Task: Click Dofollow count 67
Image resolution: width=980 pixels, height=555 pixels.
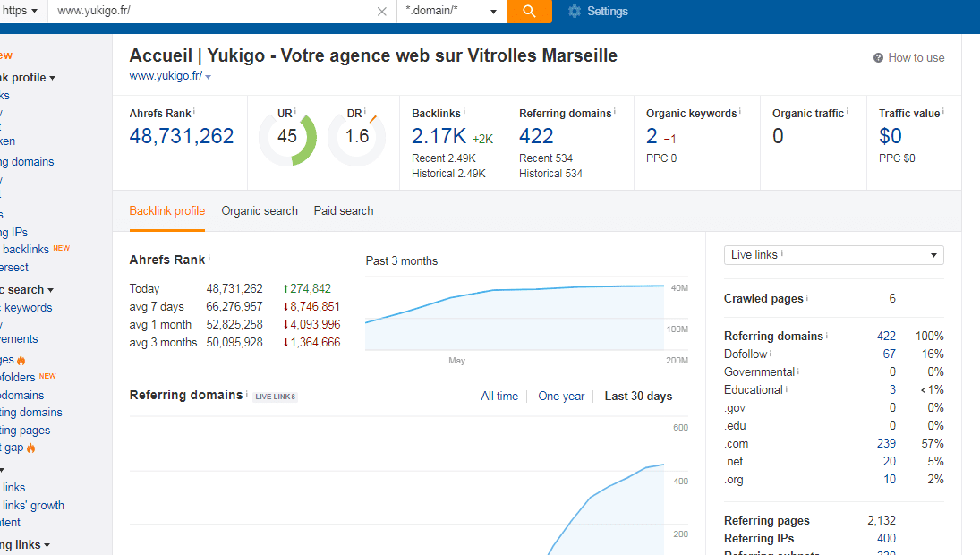Action: tap(889, 354)
